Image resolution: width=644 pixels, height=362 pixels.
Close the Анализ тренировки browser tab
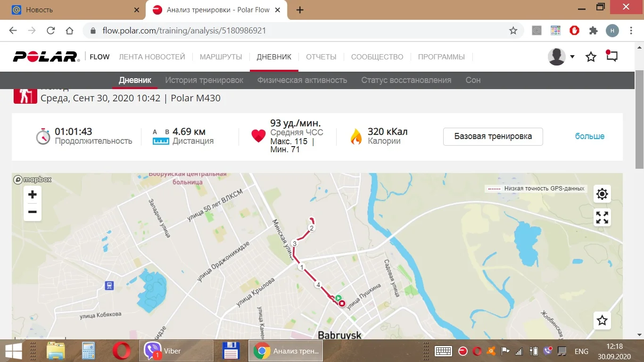tap(278, 10)
